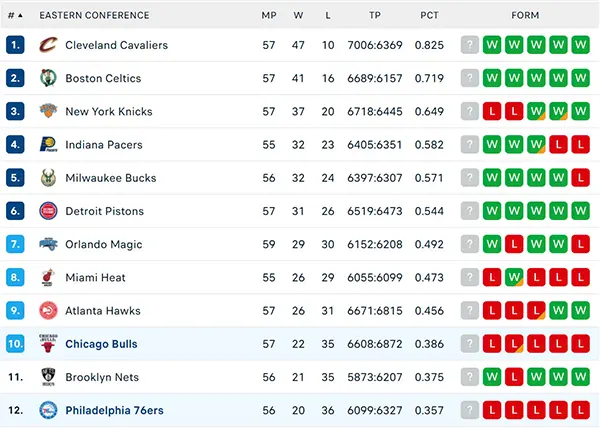
Task: Click the FORM column header
Action: tap(525, 15)
